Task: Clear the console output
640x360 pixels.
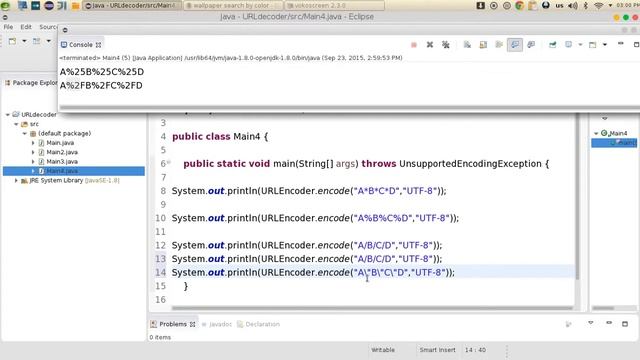Action: click(467, 45)
